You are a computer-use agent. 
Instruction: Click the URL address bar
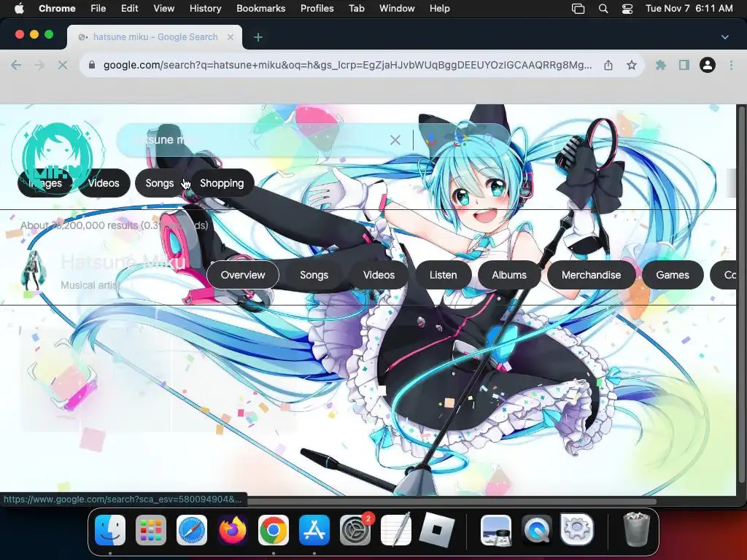coord(347,65)
